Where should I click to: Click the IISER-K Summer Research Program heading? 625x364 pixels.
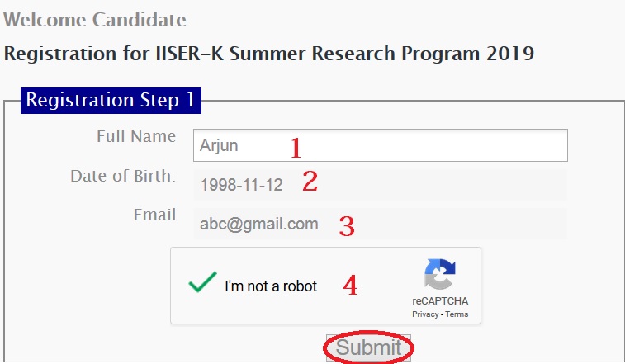pos(268,54)
